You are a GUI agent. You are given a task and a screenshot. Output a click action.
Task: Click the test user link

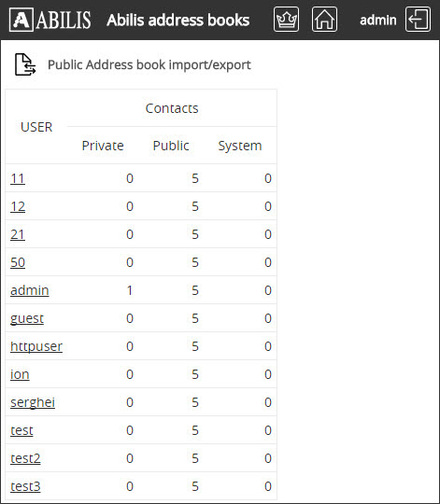point(21,430)
